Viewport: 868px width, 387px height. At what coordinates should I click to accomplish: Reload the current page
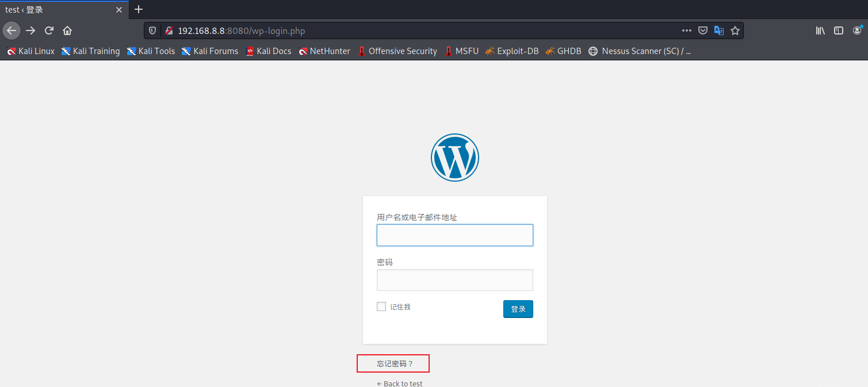click(49, 30)
